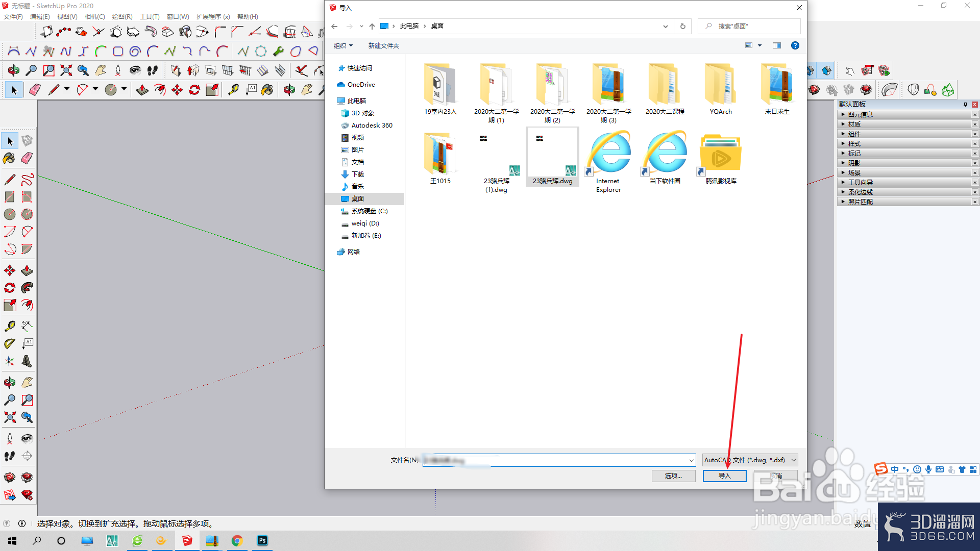The height and width of the screenshot is (551, 980).
Task: Select the Rotated Rectangle tool
Action: click(x=27, y=197)
